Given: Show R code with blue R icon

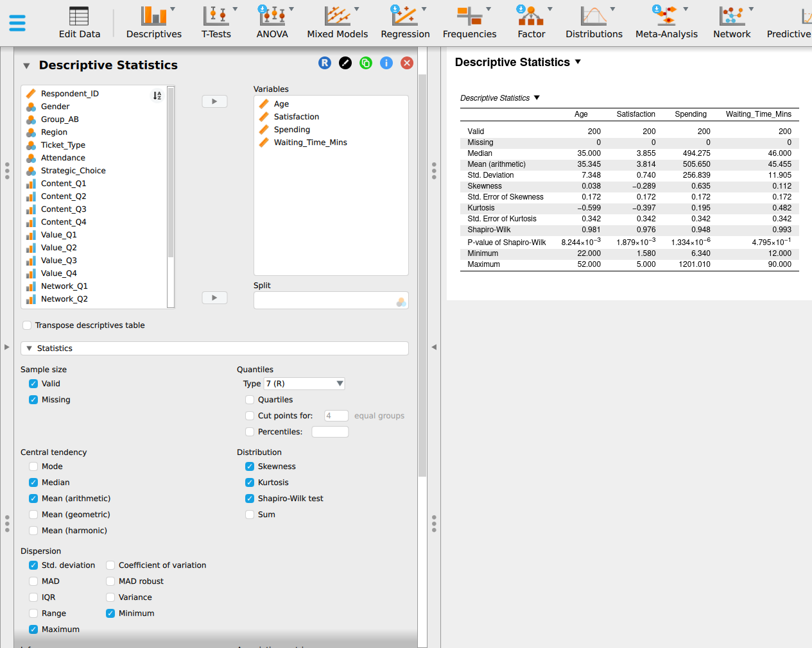Looking at the screenshot, I should [325, 63].
